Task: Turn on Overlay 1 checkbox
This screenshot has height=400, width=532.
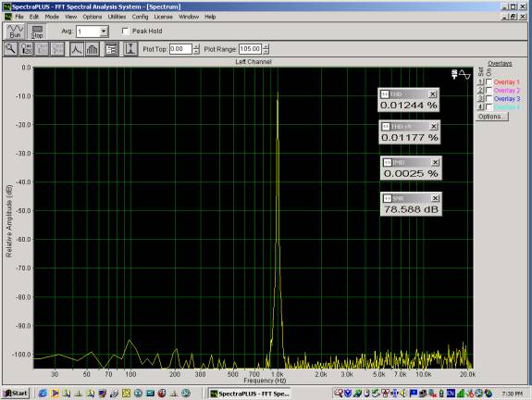Action: pos(489,82)
